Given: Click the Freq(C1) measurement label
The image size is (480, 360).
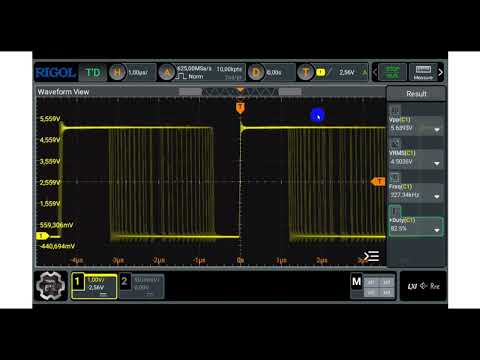Looking at the screenshot, I should pos(400,187).
